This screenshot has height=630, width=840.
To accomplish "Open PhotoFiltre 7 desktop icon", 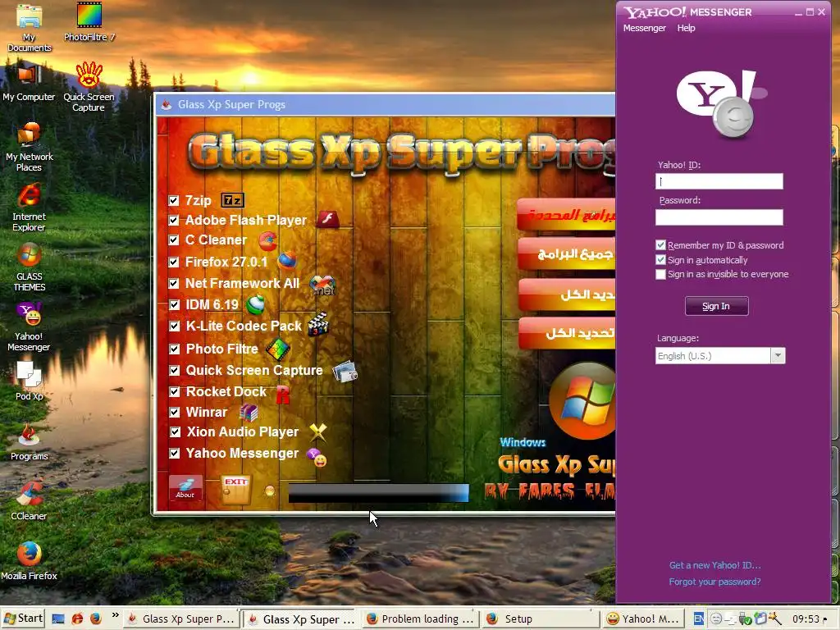I will tap(89, 22).
